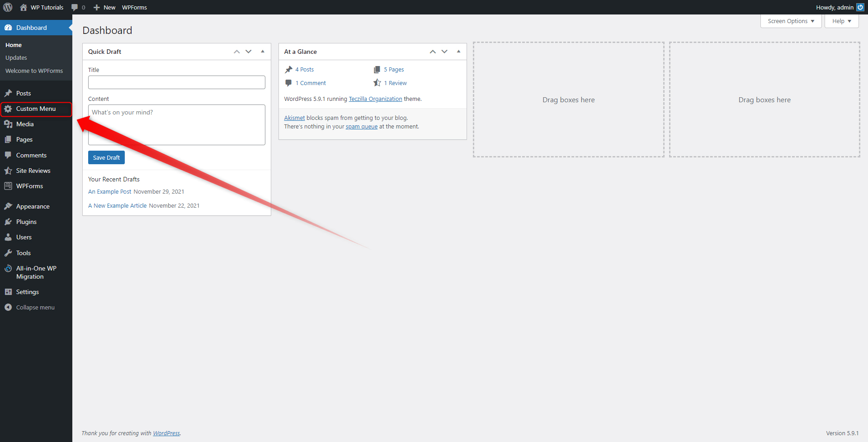Move Quick Draft box down with arrow
The width and height of the screenshot is (868, 442).
pos(249,52)
